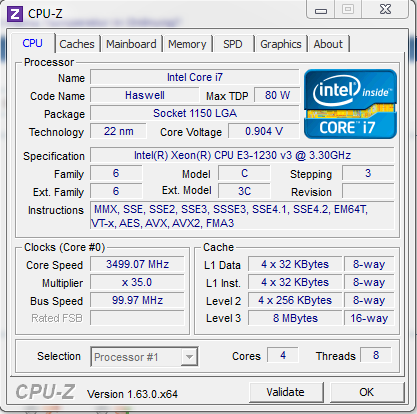Click the Max TDP value 80 W
Image resolution: width=417 pixels, height=414 pixels.
(277, 95)
